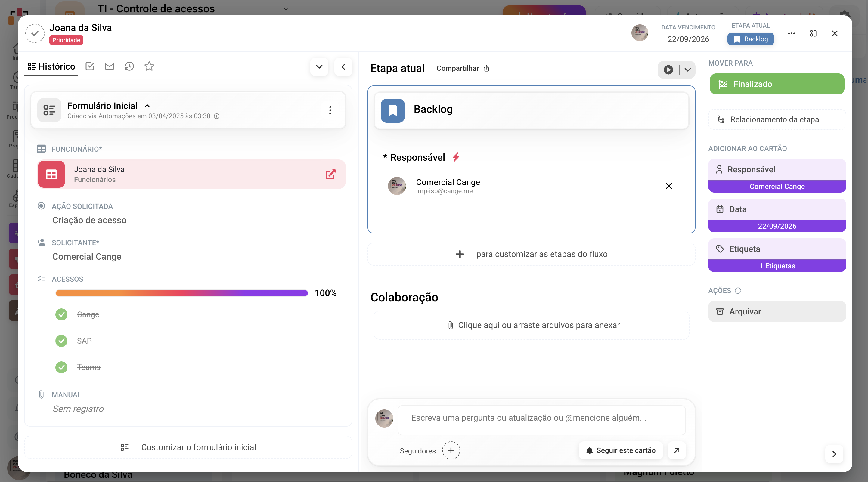Screen dimensions: 868x482
Task: Open the checklist tab icon
Action: click(x=90, y=66)
